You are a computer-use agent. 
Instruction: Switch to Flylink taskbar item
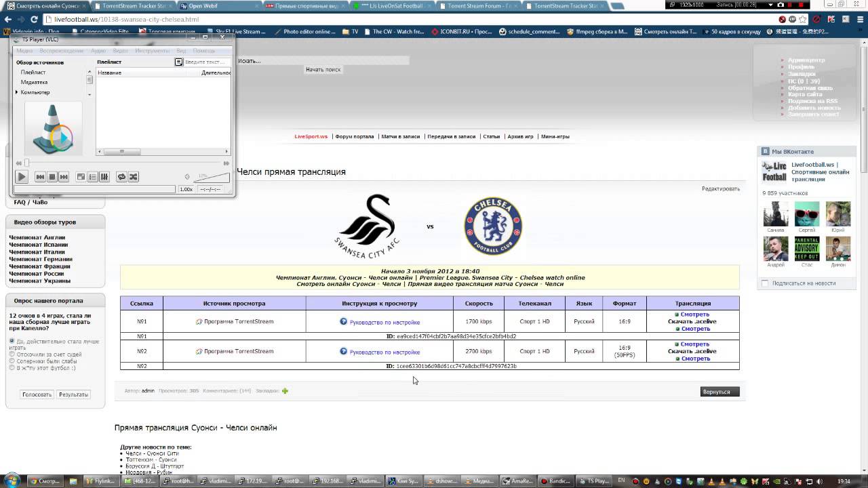[x=100, y=481]
